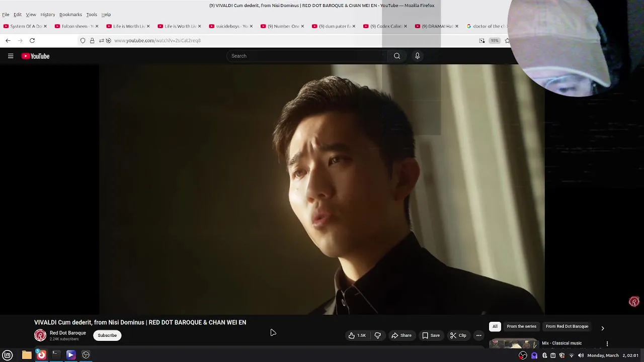Open OBS Studio from the taskbar

[86, 355]
